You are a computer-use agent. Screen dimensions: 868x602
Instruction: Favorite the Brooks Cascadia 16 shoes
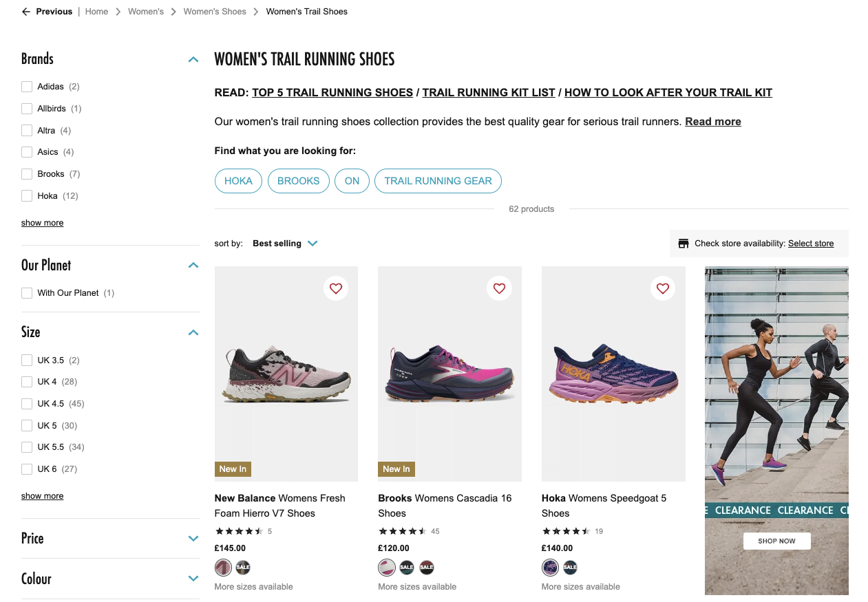[499, 288]
